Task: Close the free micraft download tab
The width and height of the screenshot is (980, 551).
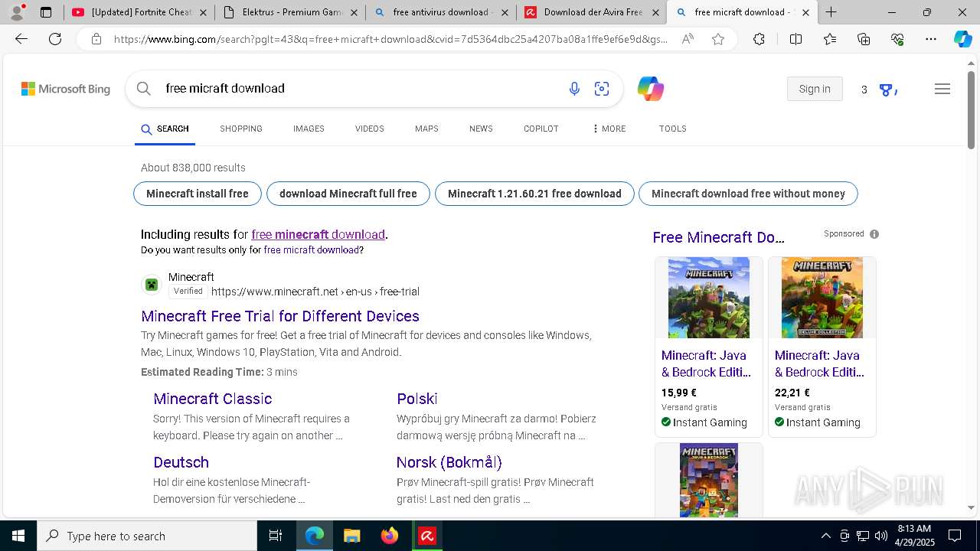Action: coord(805,12)
